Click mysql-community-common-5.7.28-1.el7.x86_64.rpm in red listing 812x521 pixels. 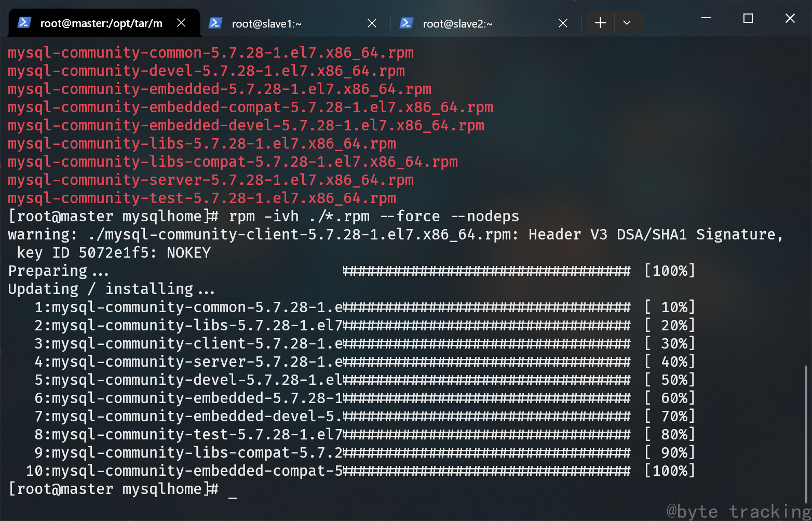tap(211, 53)
